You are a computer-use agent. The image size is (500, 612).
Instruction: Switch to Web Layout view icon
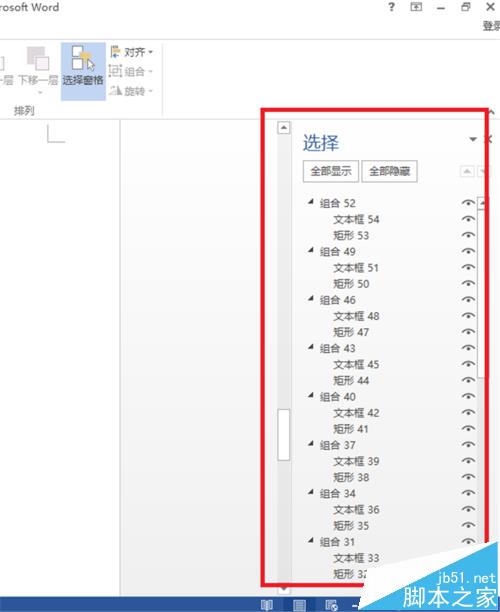[x=331, y=605]
